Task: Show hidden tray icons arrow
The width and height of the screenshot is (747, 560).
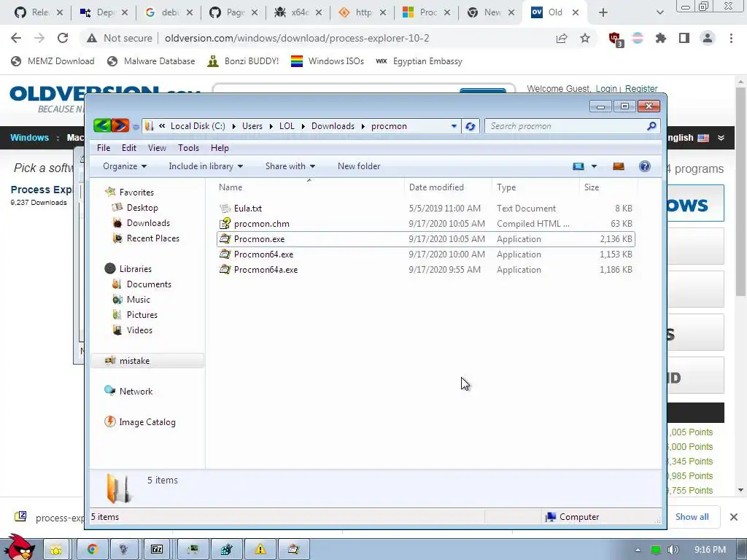Action: pyautogui.click(x=638, y=550)
